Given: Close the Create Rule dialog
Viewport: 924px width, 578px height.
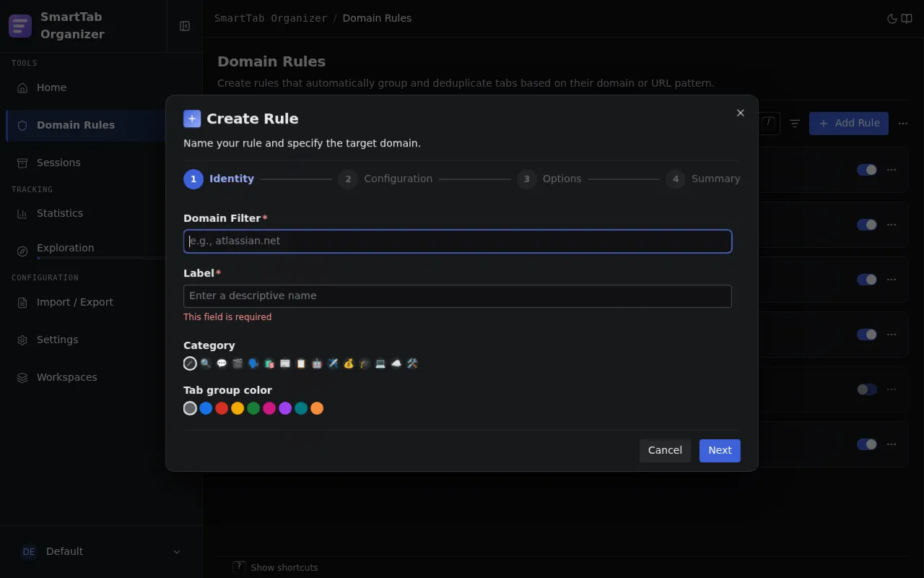Looking at the screenshot, I should click(740, 113).
